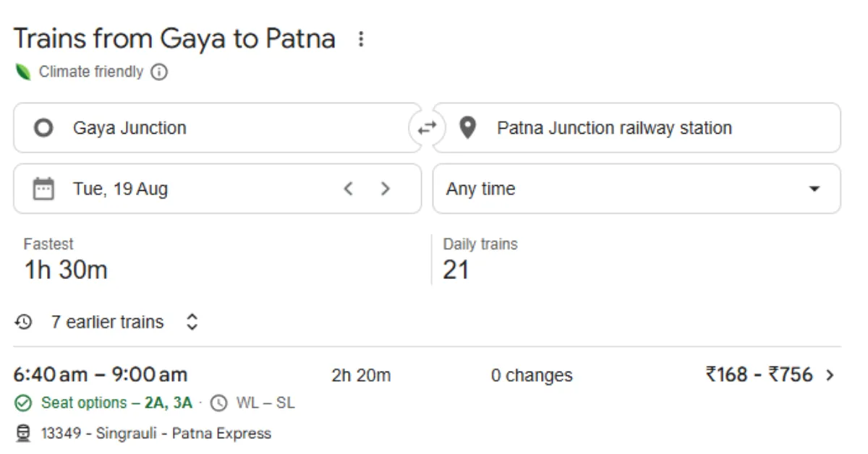Screen dimensions: 868x454
Task: Click the destination map pin icon
Action: [468, 128]
